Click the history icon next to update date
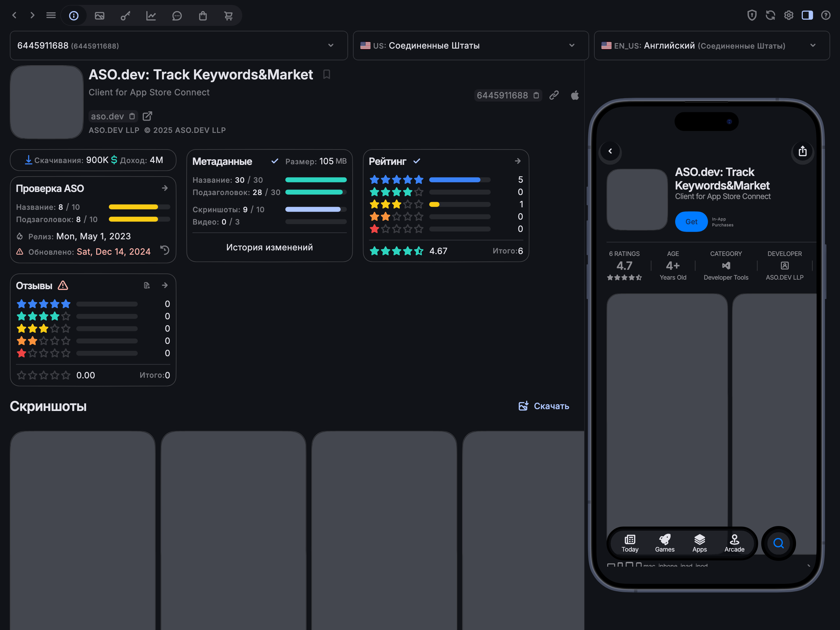Viewport: 840px width, 630px height. coord(165,250)
